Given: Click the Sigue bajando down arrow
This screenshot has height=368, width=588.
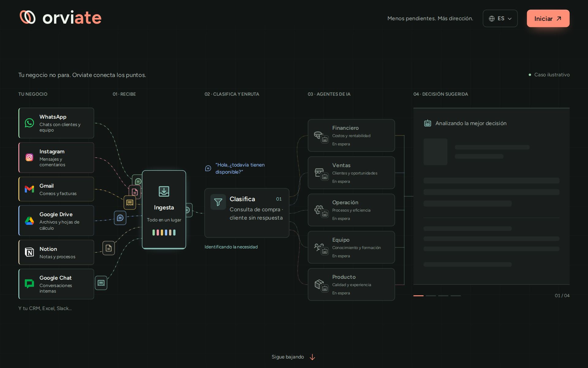Looking at the screenshot, I should click(312, 357).
